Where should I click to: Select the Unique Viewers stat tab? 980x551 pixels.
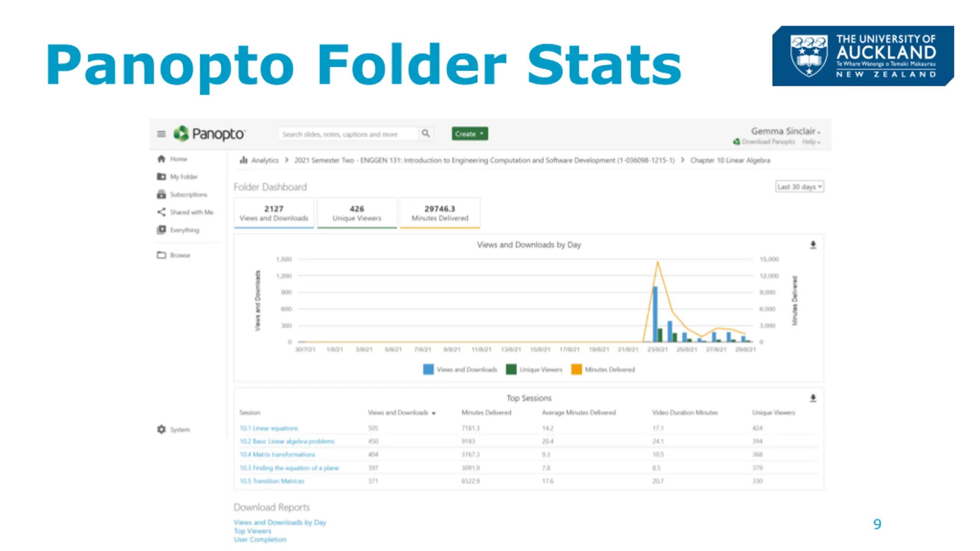(357, 213)
